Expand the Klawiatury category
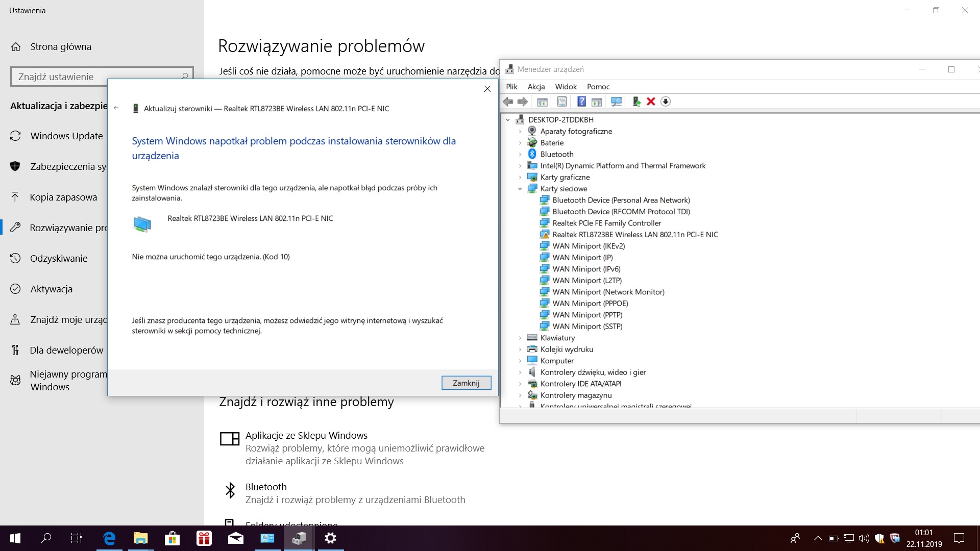Image resolution: width=980 pixels, height=551 pixels. pyautogui.click(x=520, y=338)
